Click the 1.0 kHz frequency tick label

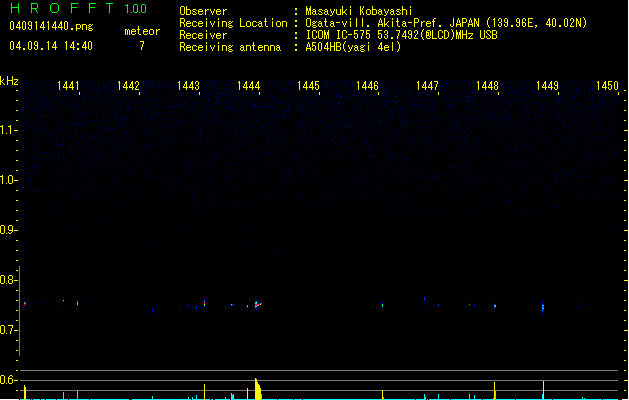(x=8, y=180)
